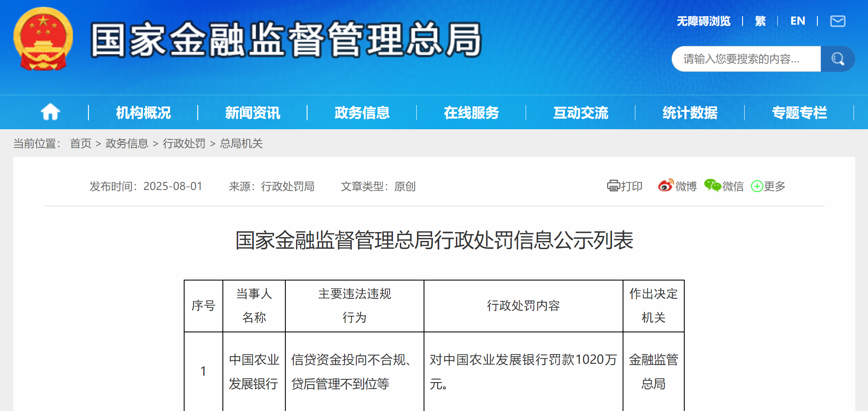Open 新闻资讯 menu
Viewport: 868px width, 411px height.
pos(253,113)
